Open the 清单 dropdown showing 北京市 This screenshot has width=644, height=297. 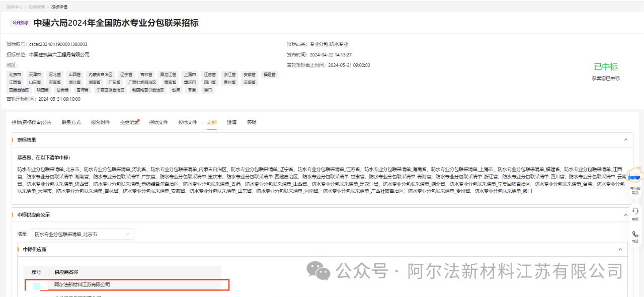(x=82, y=234)
